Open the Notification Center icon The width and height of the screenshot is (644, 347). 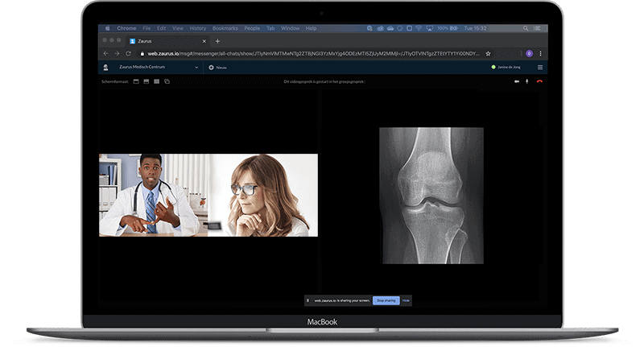[537, 28]
